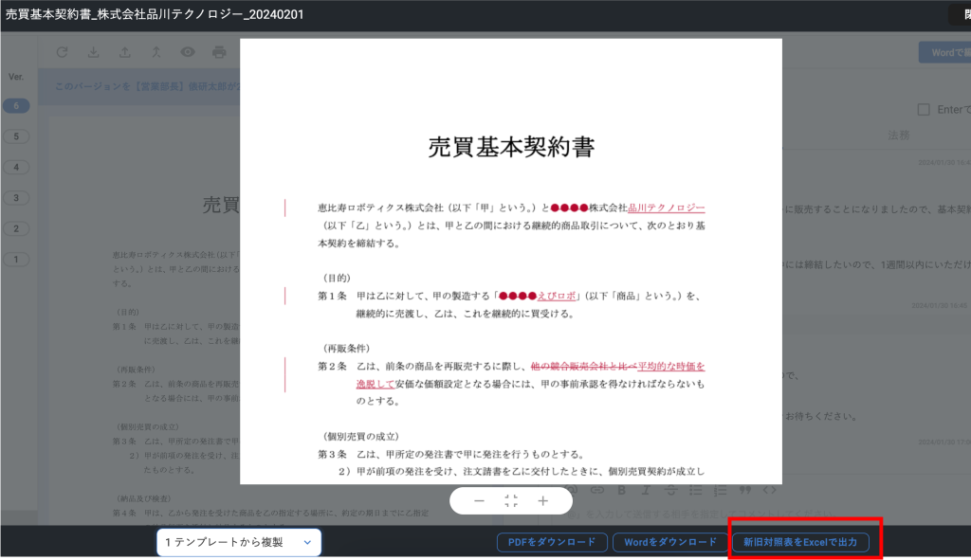This screenshot has width=971, height=560.
Task: Click the upload icon in document toolbar
Action: click(124, 52)
